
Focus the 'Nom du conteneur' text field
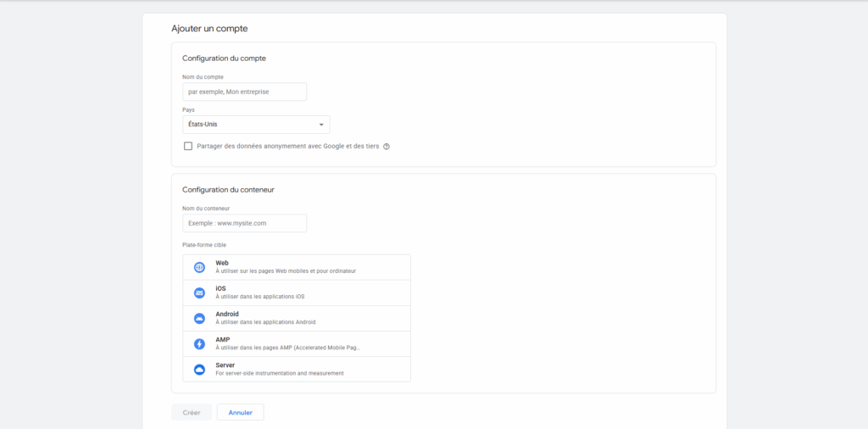point(244,223)
